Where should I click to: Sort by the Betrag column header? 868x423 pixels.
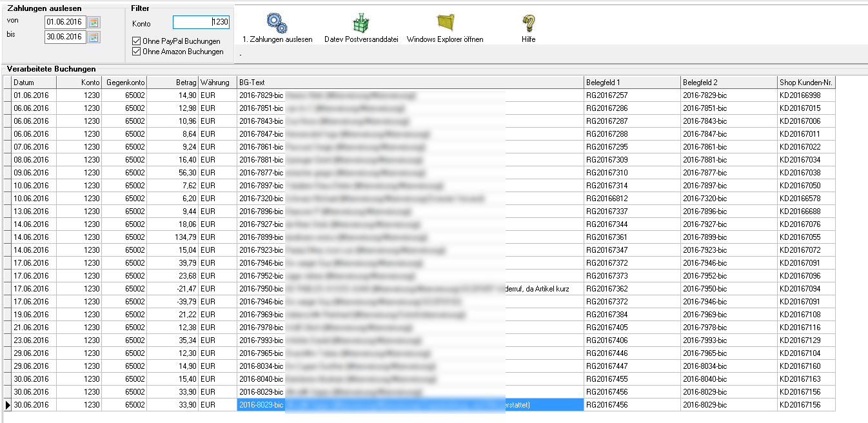[172, 83]
